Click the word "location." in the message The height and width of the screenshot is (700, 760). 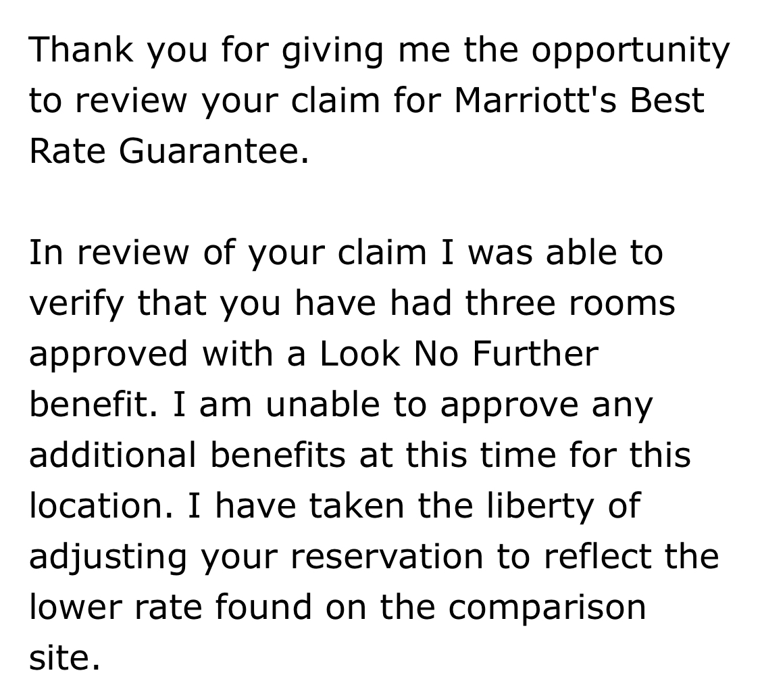point(101,505)
